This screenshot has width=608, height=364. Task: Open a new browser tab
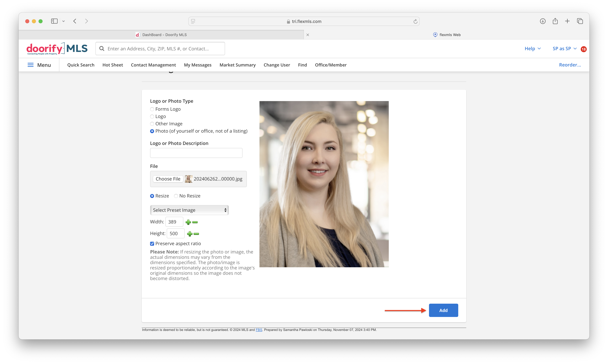(567, 21)
